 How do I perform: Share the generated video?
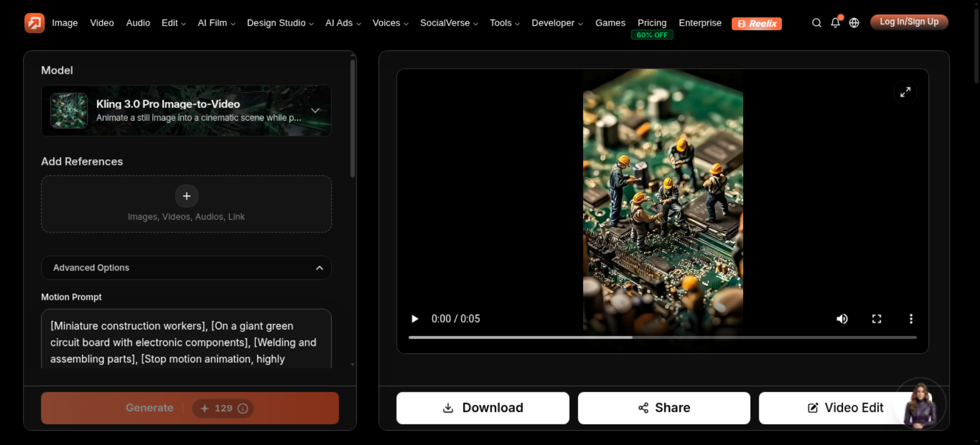click(664, 408)
